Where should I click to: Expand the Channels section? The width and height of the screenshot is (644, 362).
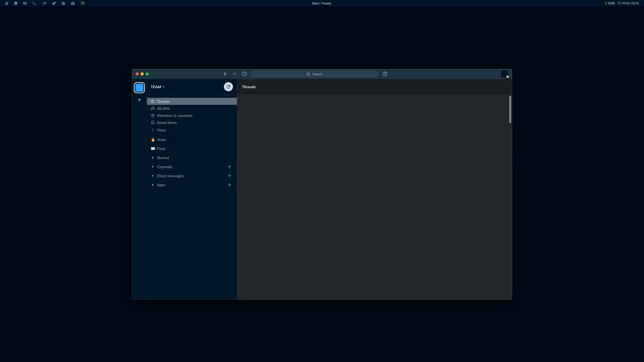[x=153, y=167]
